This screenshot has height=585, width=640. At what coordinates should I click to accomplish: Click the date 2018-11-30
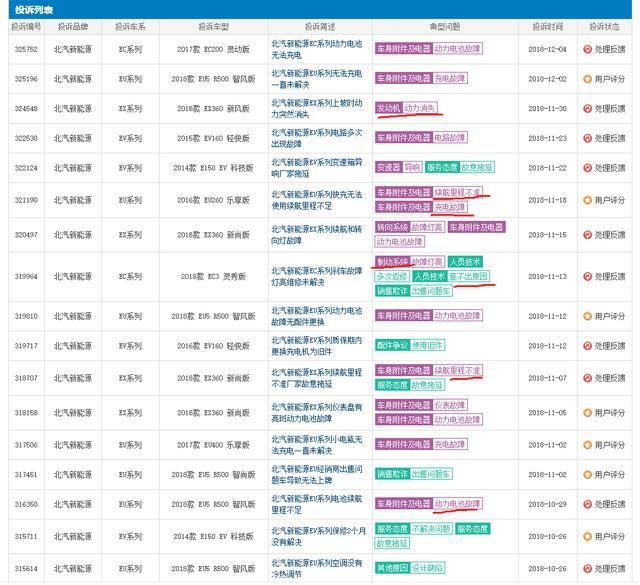click(x=547, y=109)
